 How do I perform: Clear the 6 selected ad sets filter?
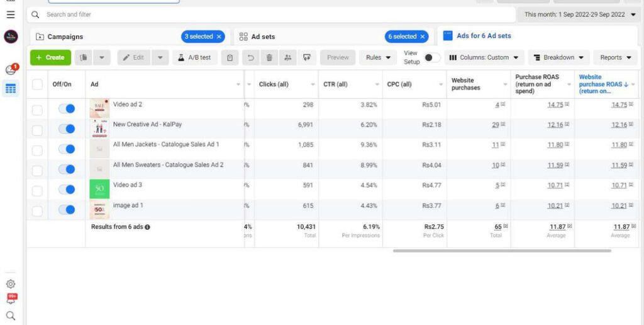[x=422, y=37]
